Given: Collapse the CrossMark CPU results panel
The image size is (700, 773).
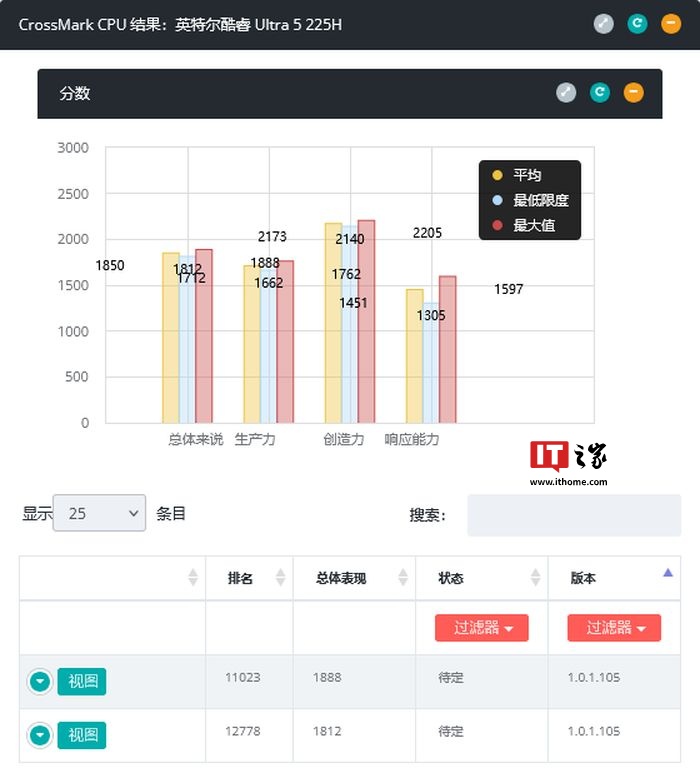Looking at the screenshot, I should tap(671, 24).
